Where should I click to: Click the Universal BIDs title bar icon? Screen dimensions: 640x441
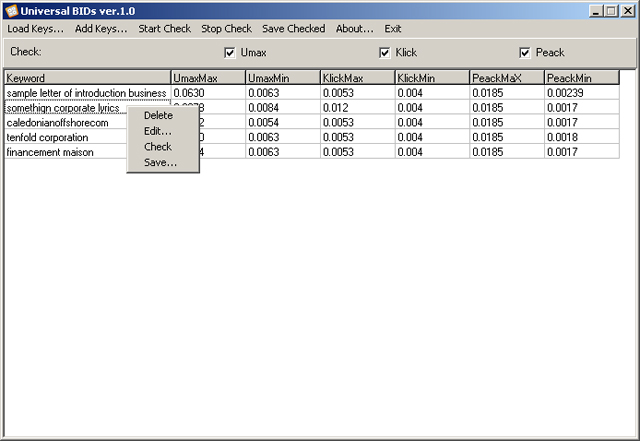point(12,10)
